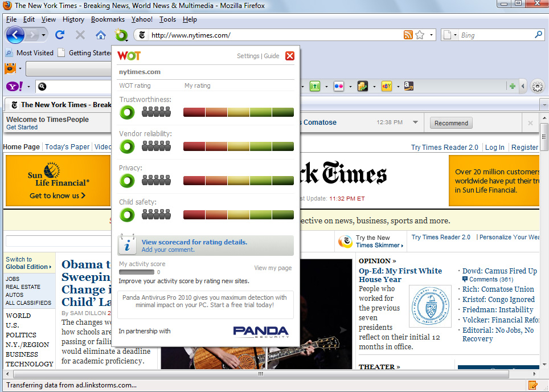549x392 pixels.
Task: Click the WOT green ring toolbar icon
Action: [121, 35]
